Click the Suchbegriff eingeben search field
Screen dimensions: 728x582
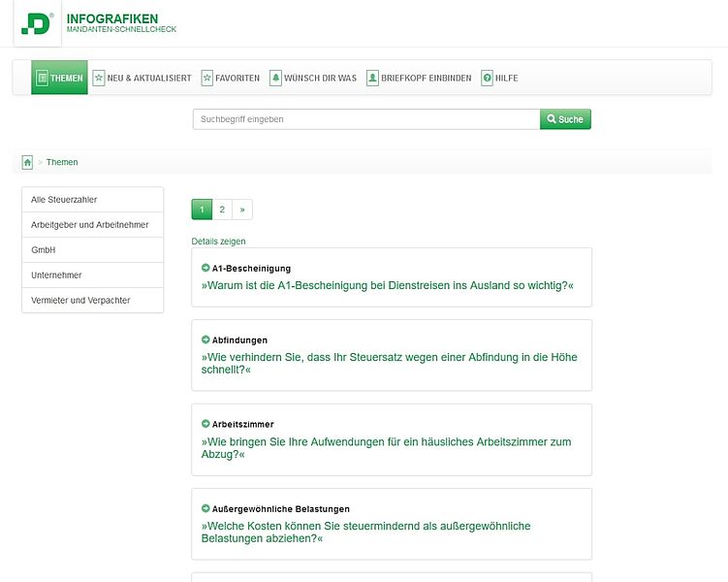coord(365,119)
